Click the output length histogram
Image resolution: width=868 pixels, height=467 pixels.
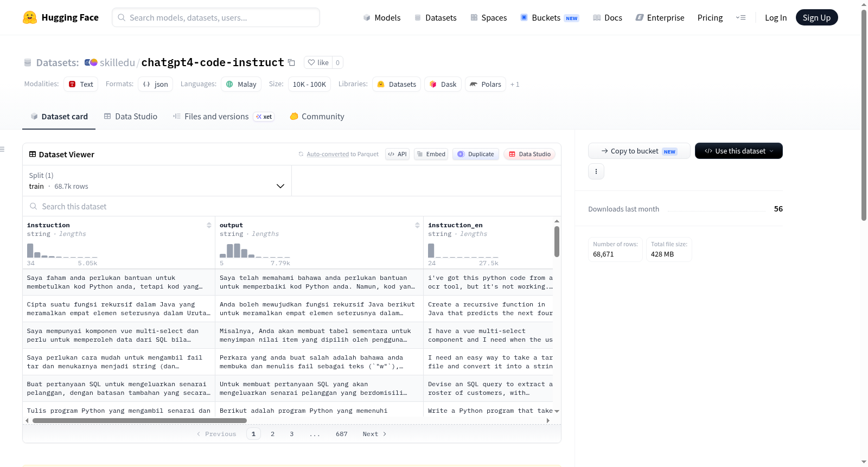(x=254, y=250)
